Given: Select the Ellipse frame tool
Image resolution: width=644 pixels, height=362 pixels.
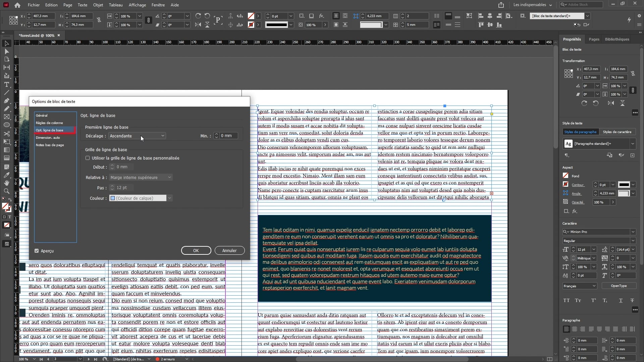Looking at the screenshot, I should coord(6,125).
